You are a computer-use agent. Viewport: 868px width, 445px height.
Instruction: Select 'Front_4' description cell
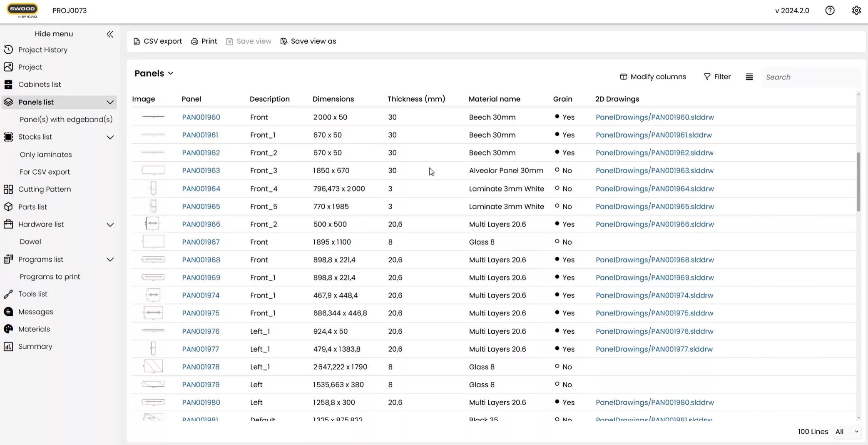tap(264, 189)
